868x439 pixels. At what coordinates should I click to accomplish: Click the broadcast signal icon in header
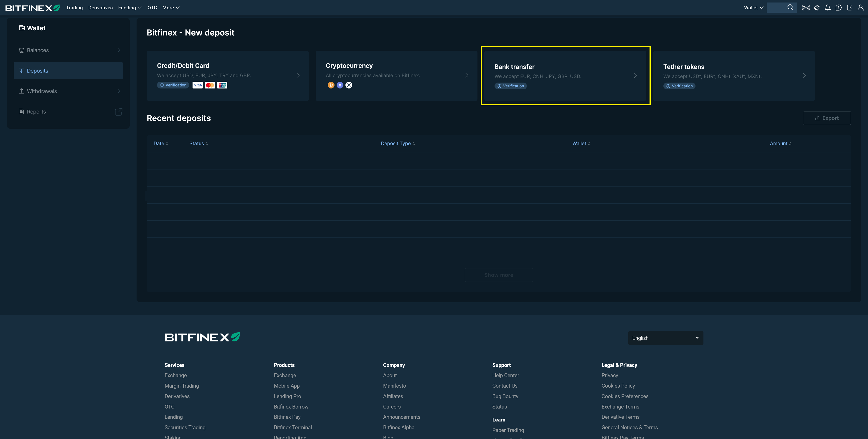[x=806, y=8]
